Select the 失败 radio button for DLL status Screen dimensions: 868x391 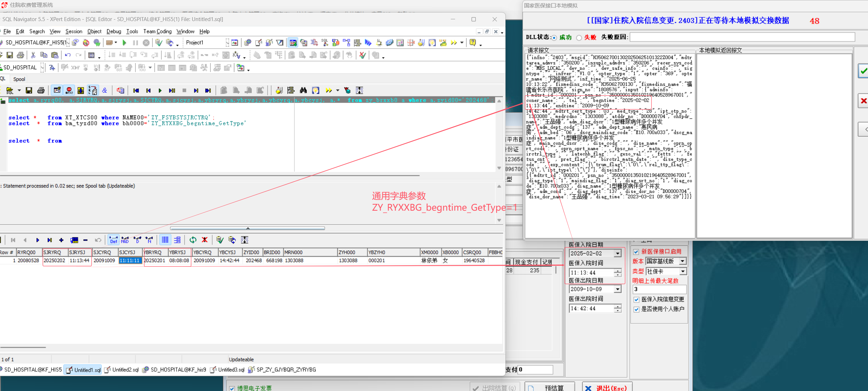click(x=579, y=37)
